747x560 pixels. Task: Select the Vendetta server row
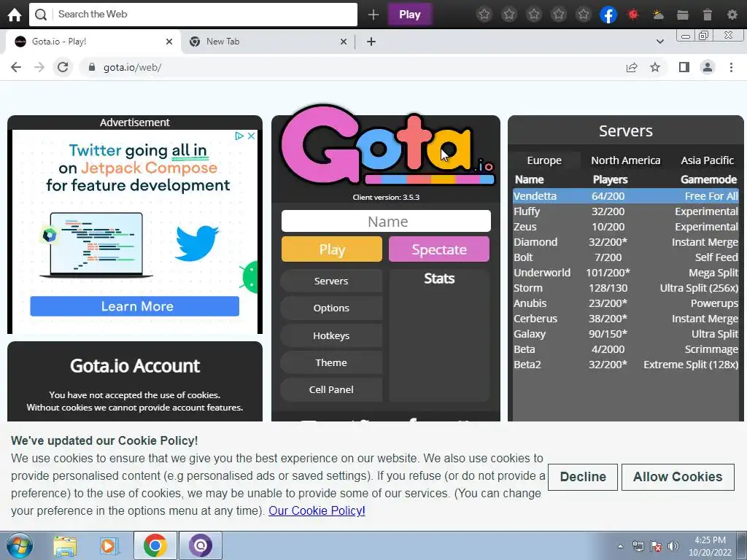tap(625, 196)
